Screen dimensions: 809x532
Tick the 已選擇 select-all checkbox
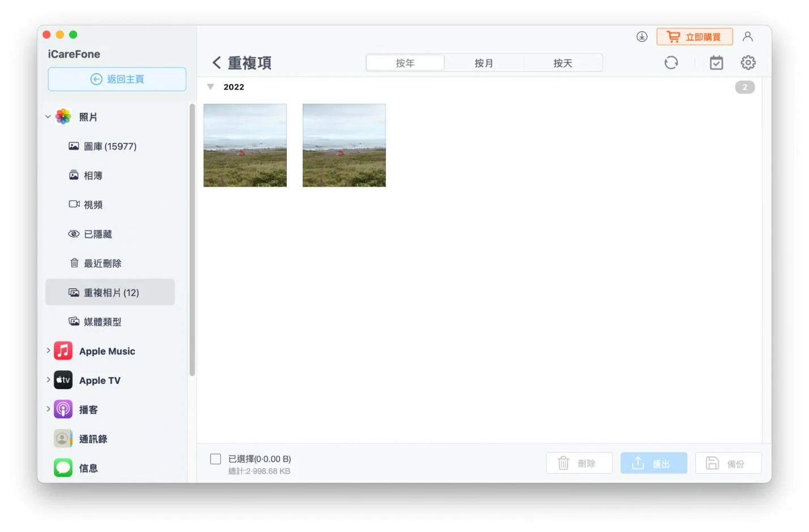216,459
